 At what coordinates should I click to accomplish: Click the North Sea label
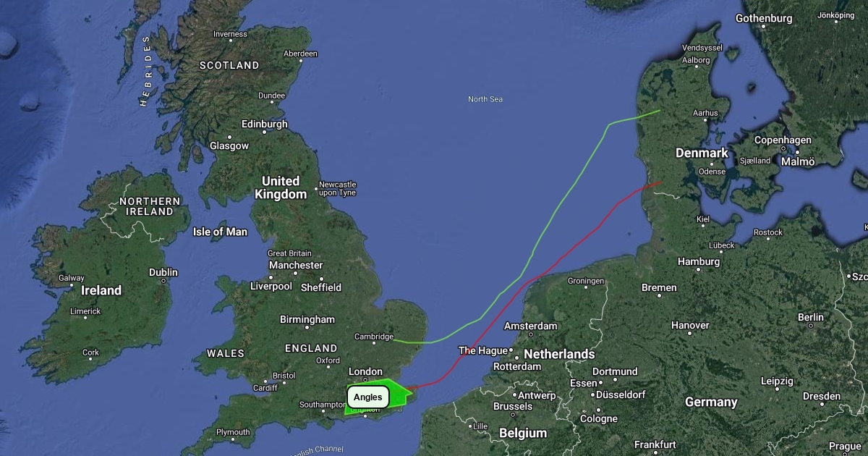pos(485,99)
